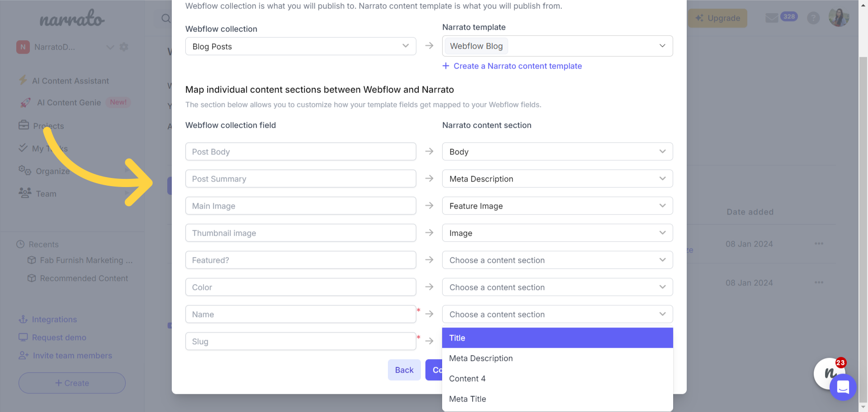
Task: Click the Team people icon
Action: (x=25, y=193)
